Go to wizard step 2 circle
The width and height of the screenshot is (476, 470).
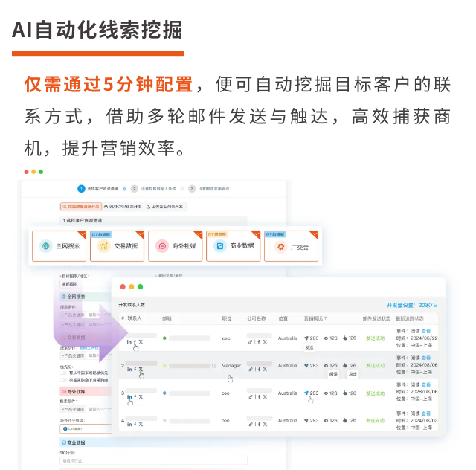point(134,189)
